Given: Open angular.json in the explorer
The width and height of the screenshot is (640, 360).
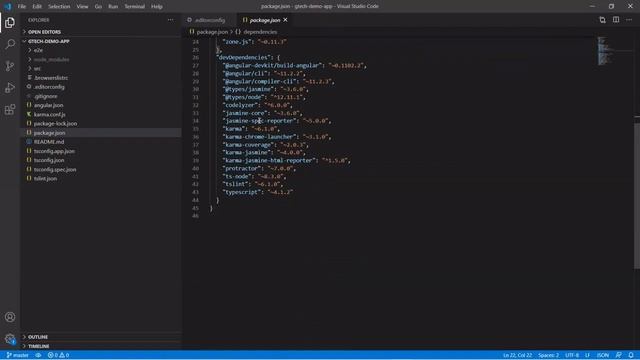Looking at the screenshot, I should point(49,105).
